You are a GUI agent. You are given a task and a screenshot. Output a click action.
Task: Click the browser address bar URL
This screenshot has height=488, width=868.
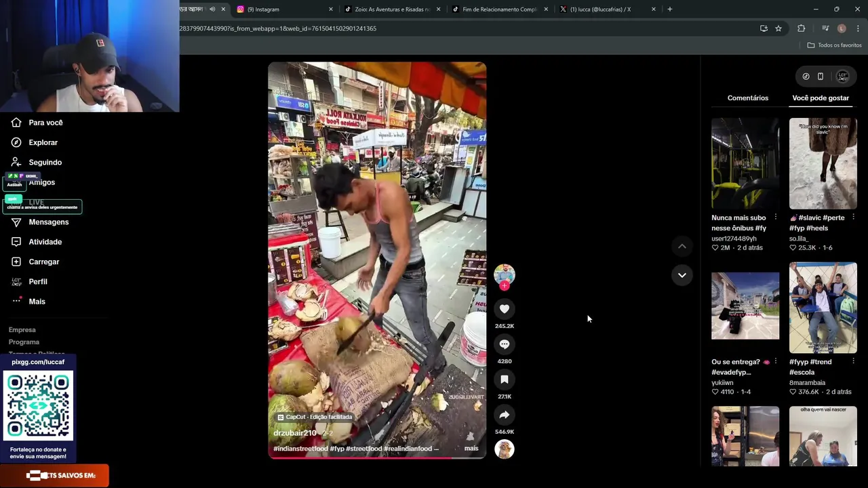[x=278, y=28]
